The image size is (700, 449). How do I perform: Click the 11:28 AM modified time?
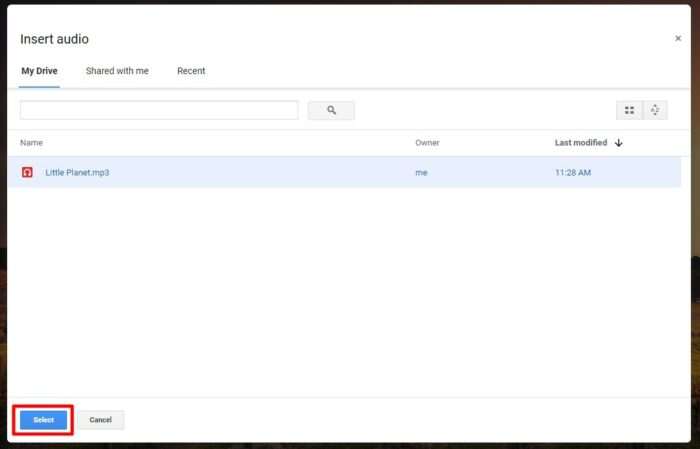[573, 173]
